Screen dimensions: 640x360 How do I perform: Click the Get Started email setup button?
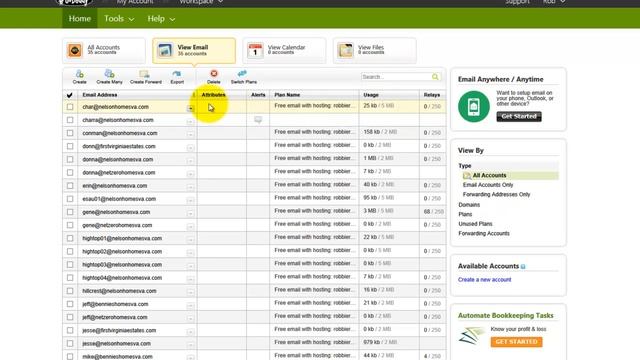tap(519, 116)
